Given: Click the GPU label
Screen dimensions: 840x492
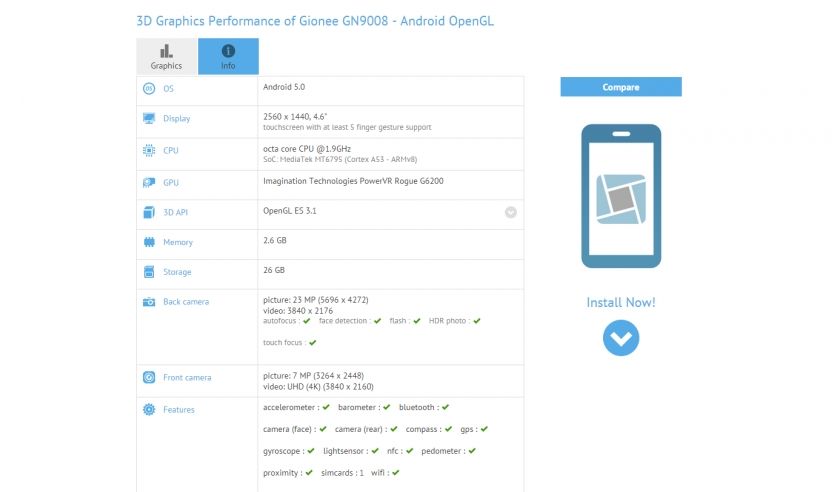Looking at the screenshot, I should 171,183.
